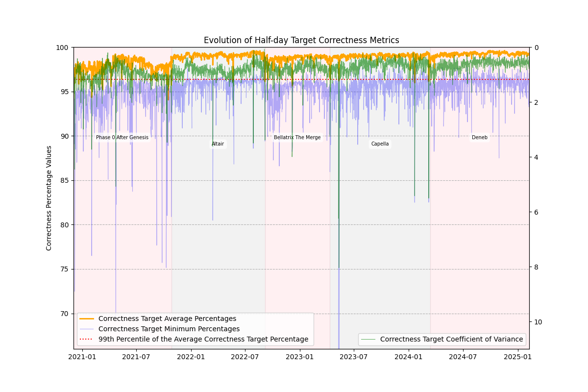588x392 pixels.
Task: Click the Bellatrix The Merge annotation
Action: tap(297, 138)
